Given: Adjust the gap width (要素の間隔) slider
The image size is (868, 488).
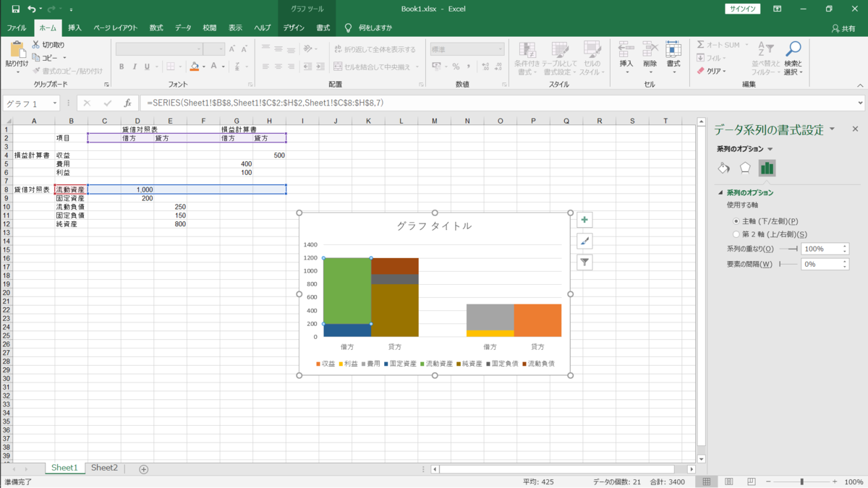Looking at the screenshot, I should (x=788, y=265).
